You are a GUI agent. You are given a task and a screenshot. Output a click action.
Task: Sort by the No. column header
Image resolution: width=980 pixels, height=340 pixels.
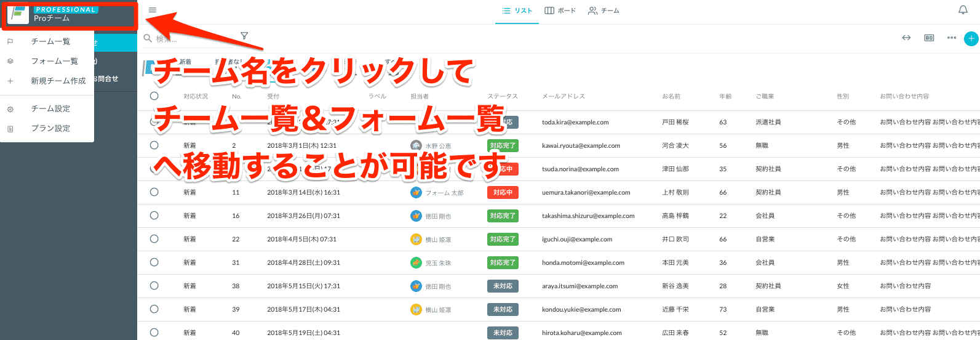[237, 97]
